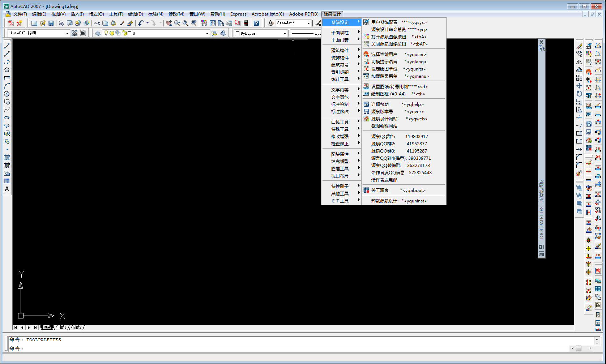The width and height of the screenshot is (606, 364).
Task: Click 关于源泉 menu entry
Action: point(404,190)
